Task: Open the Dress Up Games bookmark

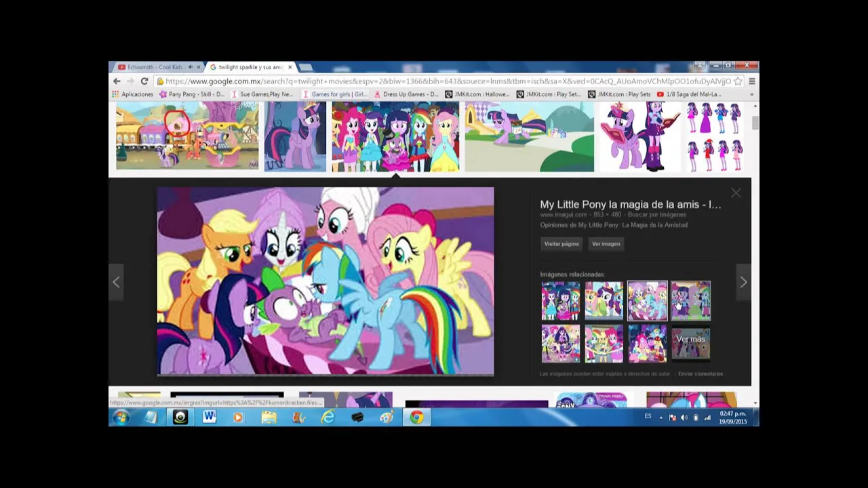Action: [x=406, y=94]
